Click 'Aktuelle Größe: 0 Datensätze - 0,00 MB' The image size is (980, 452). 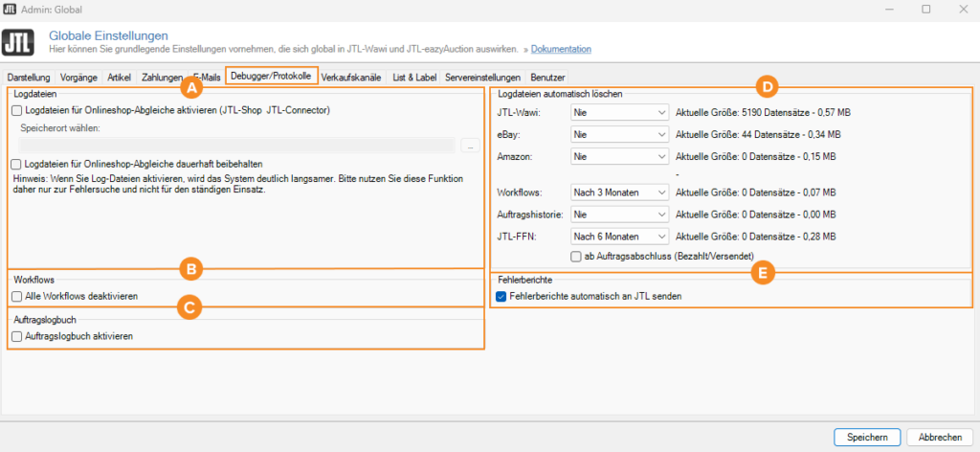pyautogui.click(x=755, y=214)
